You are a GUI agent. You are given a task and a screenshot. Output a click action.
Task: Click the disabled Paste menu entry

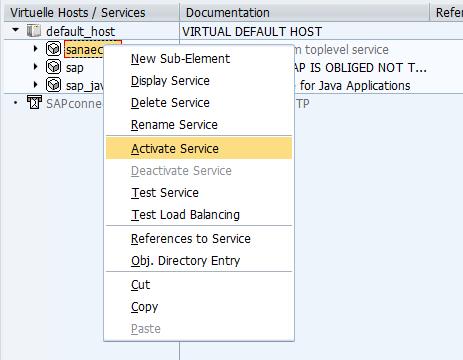pos(199,329)
